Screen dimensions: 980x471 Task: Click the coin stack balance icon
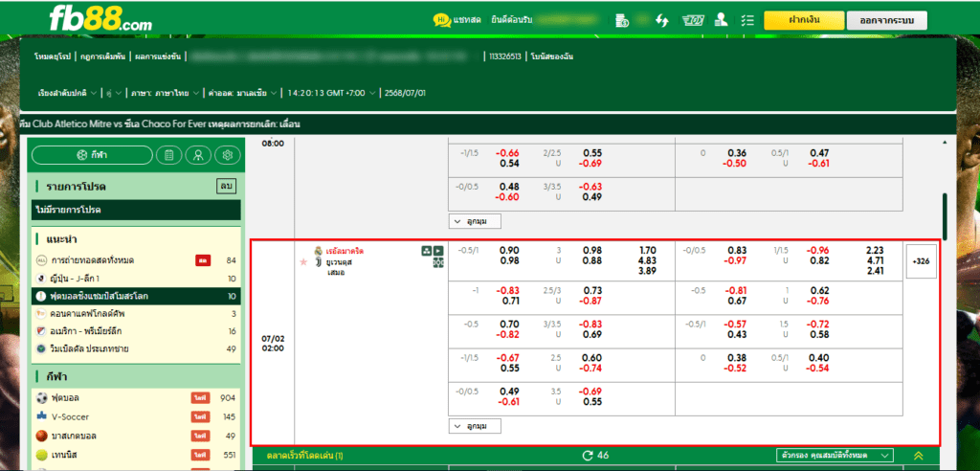[622, 20]
